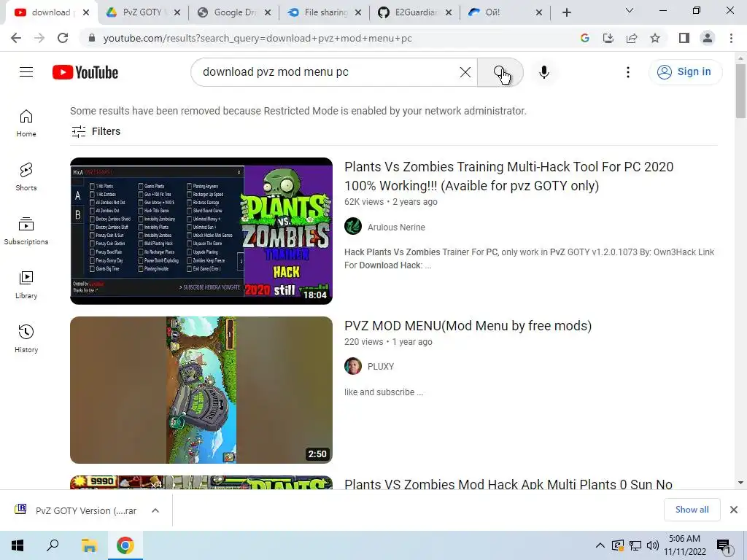Open the search Filters panel

pos(96,131)
